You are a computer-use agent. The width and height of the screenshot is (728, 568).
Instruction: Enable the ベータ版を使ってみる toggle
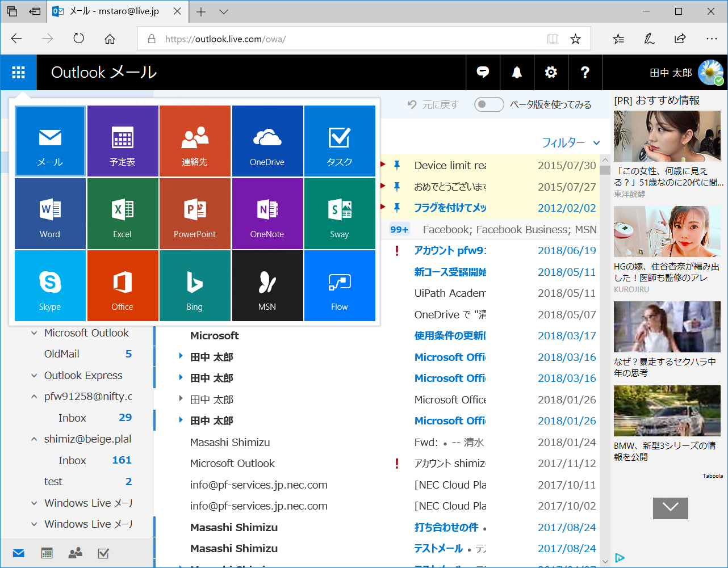488,104
